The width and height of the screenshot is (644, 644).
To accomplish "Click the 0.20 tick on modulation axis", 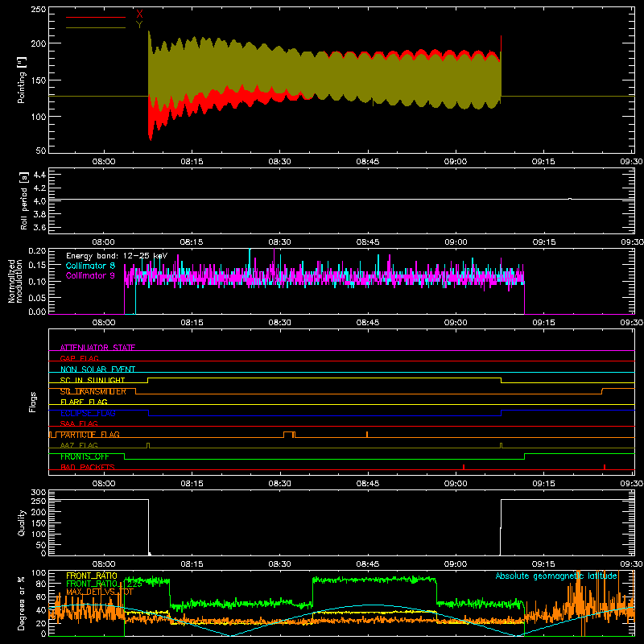I will coord(37,250).
